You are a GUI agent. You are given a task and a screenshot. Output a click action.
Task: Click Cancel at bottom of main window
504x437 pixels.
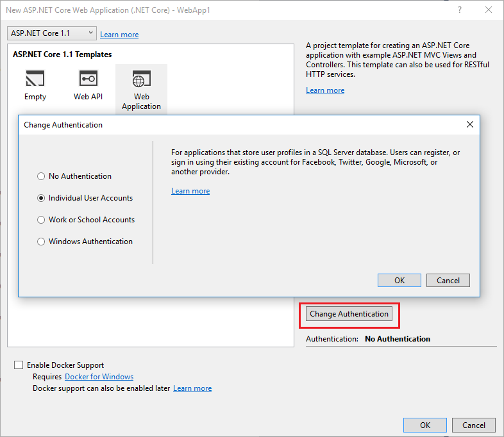(474, 425)
